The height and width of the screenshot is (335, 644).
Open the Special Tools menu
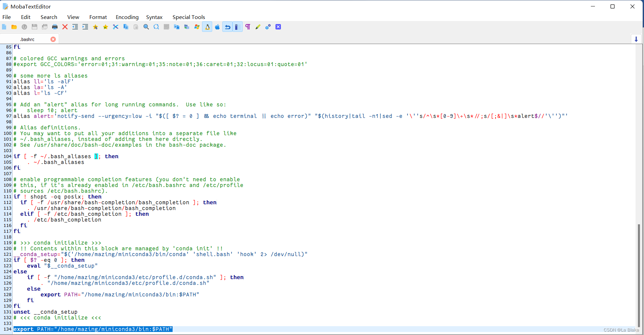[x=188, y=17]
